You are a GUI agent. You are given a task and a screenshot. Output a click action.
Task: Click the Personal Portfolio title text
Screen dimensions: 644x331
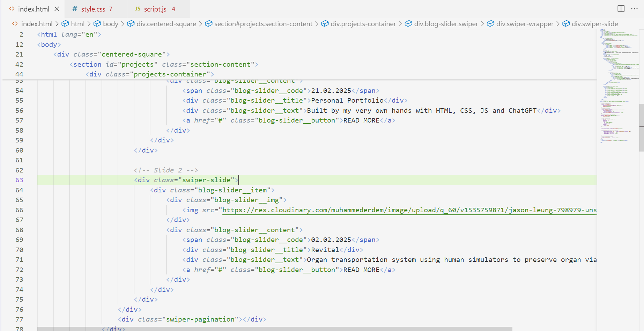coord(347,100)
